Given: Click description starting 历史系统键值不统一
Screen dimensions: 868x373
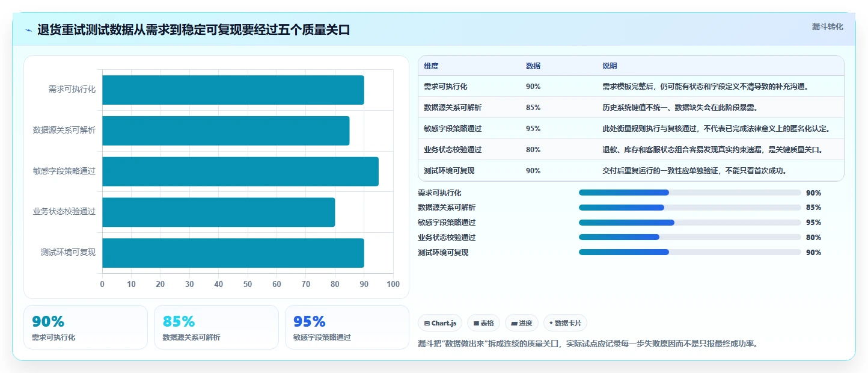Looking at the screenshot, I should [x=680, y=108].
